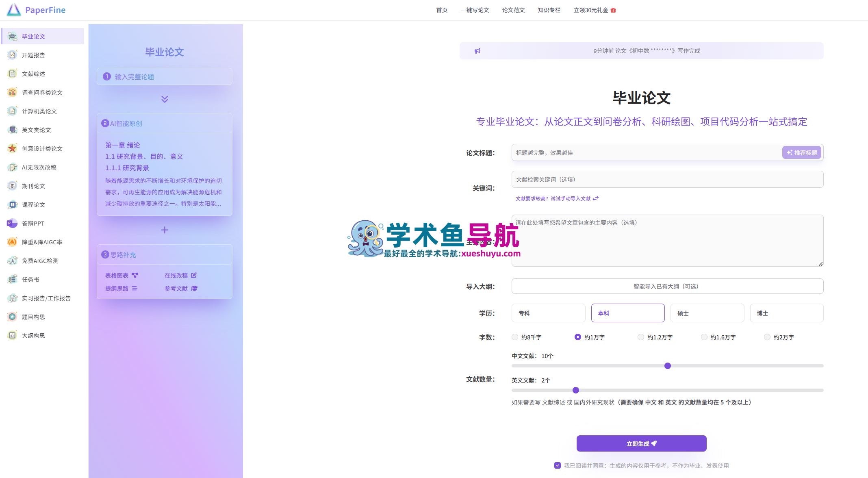The height and width of the screenshot is (478, 868).
Task: Open 智能导入已有大纲 outline selector
Action: pyautogui.click(x=667, y=286)
